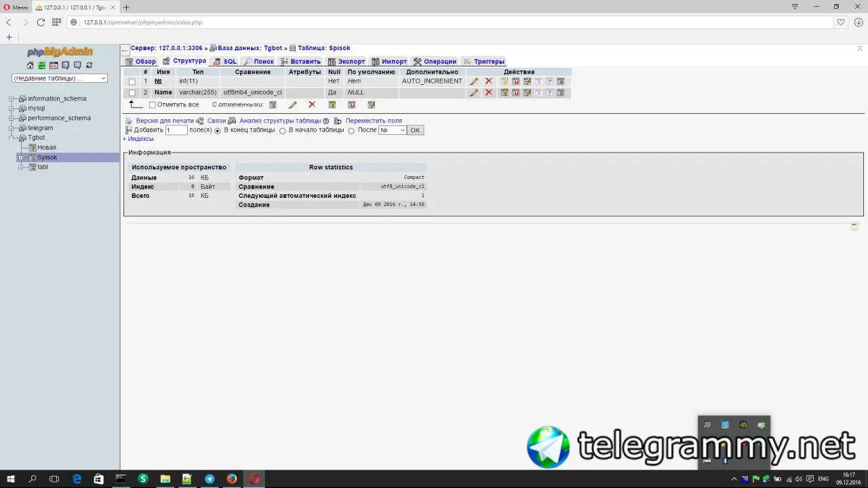Open the recent tables dropdown
This screenshot has height=488, width=868.
point(60,78)
